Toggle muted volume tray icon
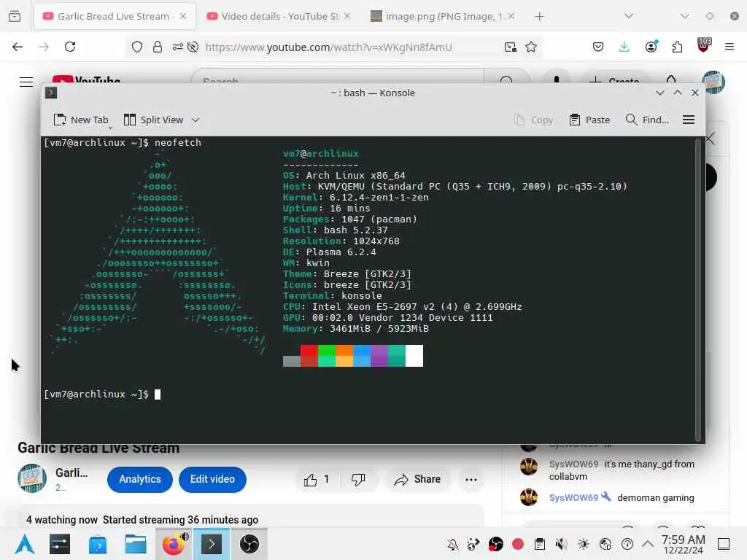This screenshot has width=747, height=560. [x=562, y=544]
